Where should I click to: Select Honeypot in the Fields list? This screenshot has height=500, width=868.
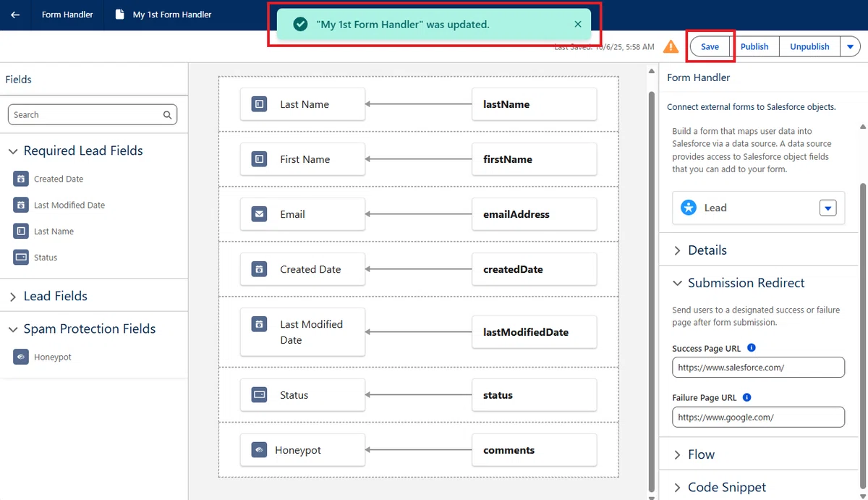pos(53,357)
